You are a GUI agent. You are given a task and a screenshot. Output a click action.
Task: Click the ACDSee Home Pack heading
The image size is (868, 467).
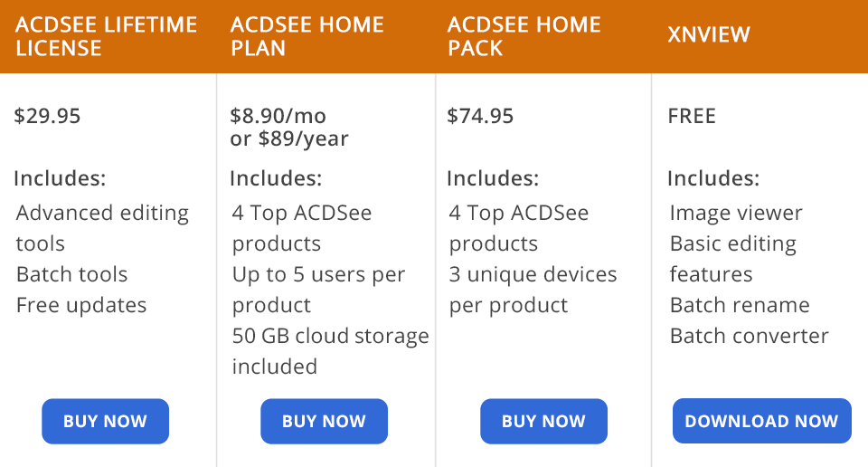click(x=524, y=36)
